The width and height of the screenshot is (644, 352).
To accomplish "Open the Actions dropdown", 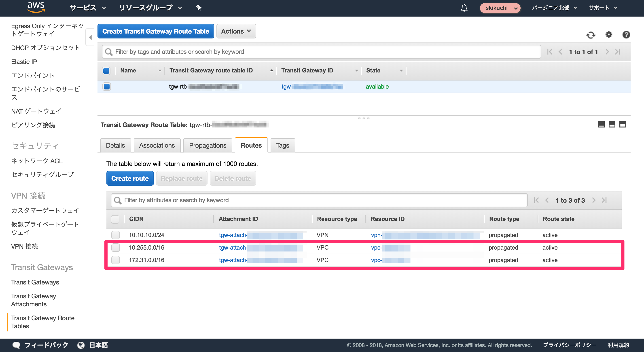I will click(236, 31).
